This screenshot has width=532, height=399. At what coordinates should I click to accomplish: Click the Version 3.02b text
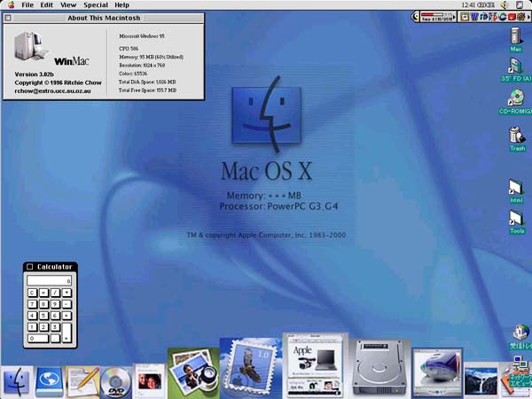point(34,74)
